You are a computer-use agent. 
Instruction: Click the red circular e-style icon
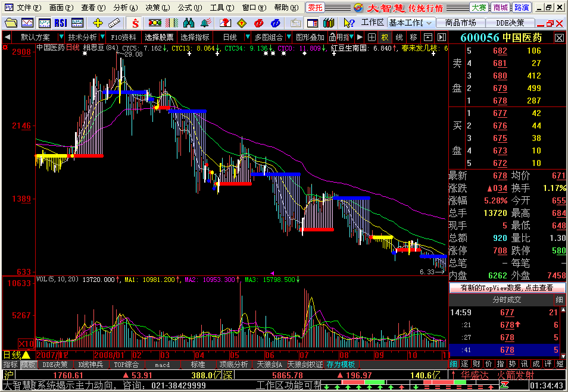click(x=258, y=23)
